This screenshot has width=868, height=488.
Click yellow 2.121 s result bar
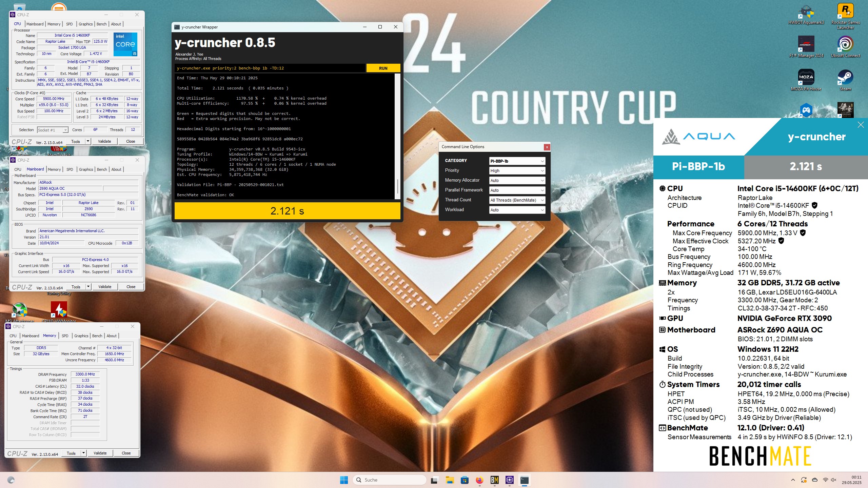click(x=287, y=211)
